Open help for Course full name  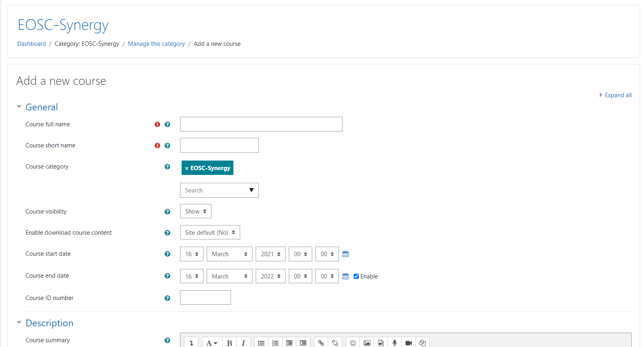click(167, 124)
